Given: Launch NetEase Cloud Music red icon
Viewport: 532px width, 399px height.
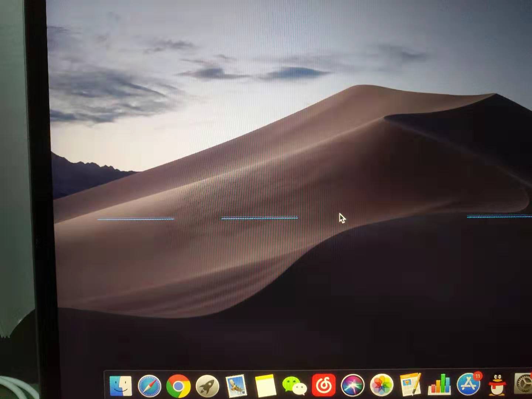Looking at the screenshot, I should [324, 385].
